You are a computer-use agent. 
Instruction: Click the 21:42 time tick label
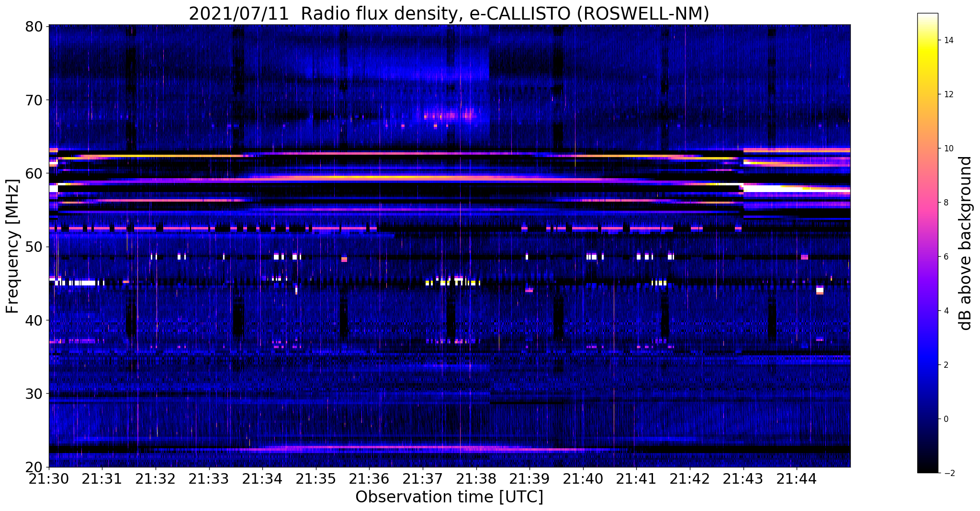[x=690, y=479]
